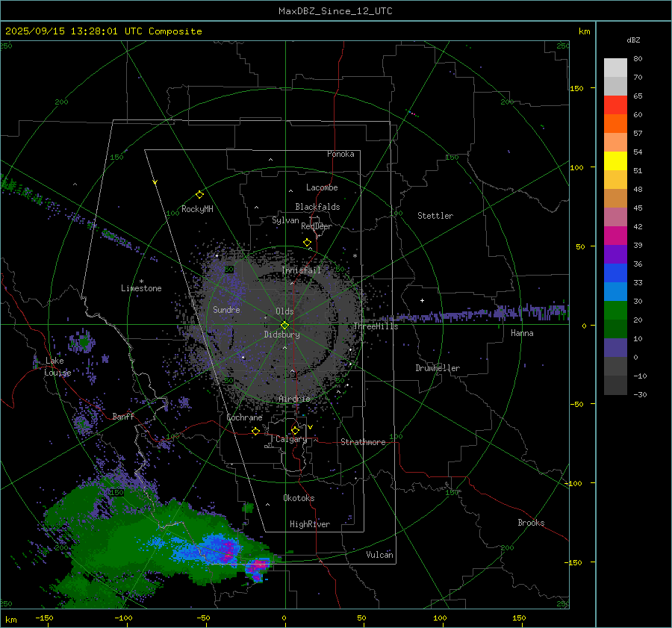The image size is (672, 628).
Task: Click the yellow diamond marker above Calgary
Action: [295, 430]
